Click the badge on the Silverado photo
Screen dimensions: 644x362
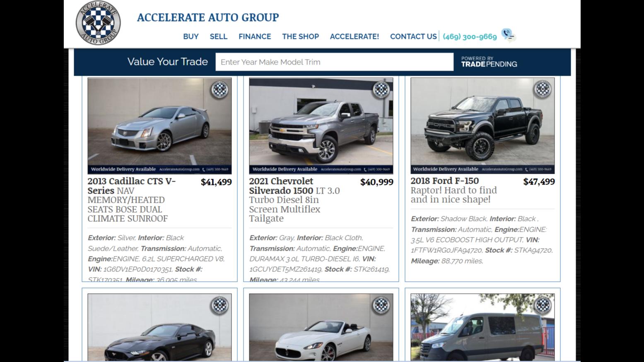coord(381,89)
